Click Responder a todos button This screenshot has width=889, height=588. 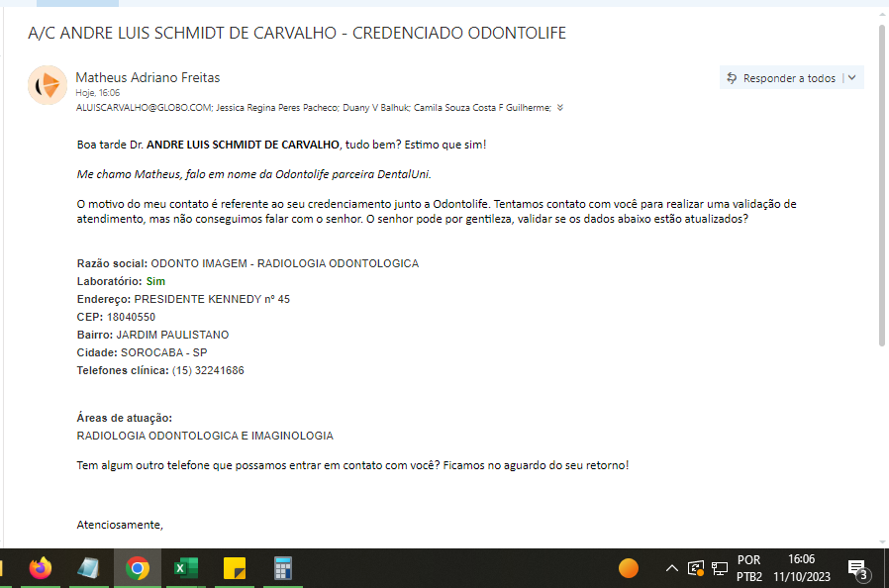coord(782,78)
